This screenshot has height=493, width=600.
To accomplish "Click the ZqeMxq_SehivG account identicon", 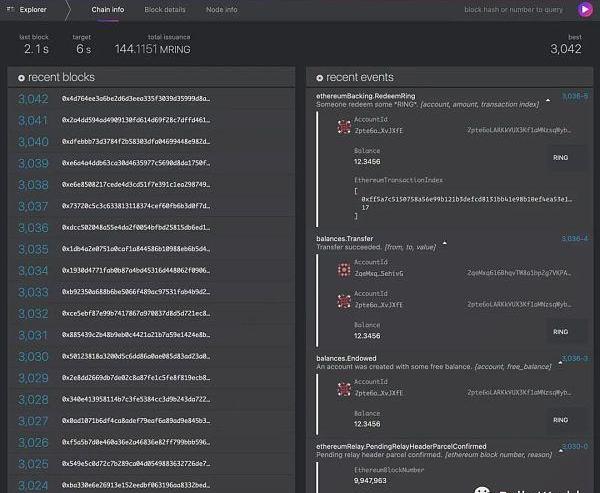I will point(343,272).
